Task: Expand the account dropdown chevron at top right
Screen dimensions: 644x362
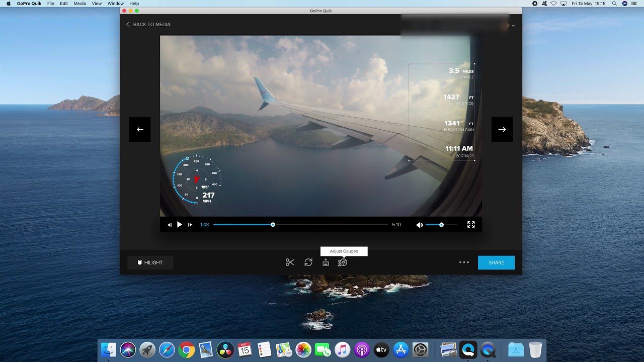Action: (x=513, y=25)
